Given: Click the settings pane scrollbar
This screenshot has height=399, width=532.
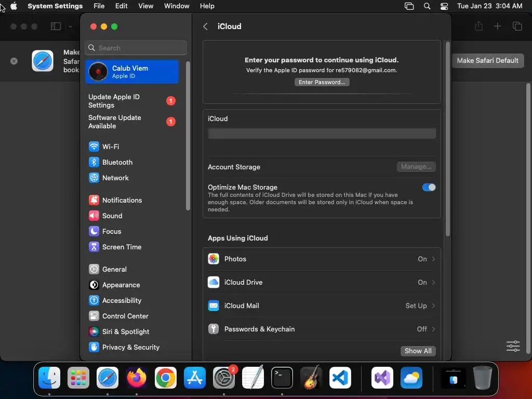Looking at the screenshot, I should 447,139.
